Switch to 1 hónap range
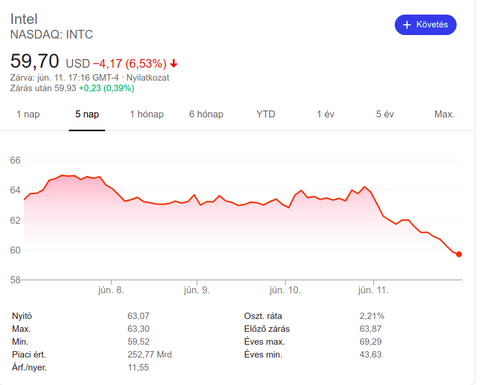Screen dimensions: 480x385 point(147,114)
